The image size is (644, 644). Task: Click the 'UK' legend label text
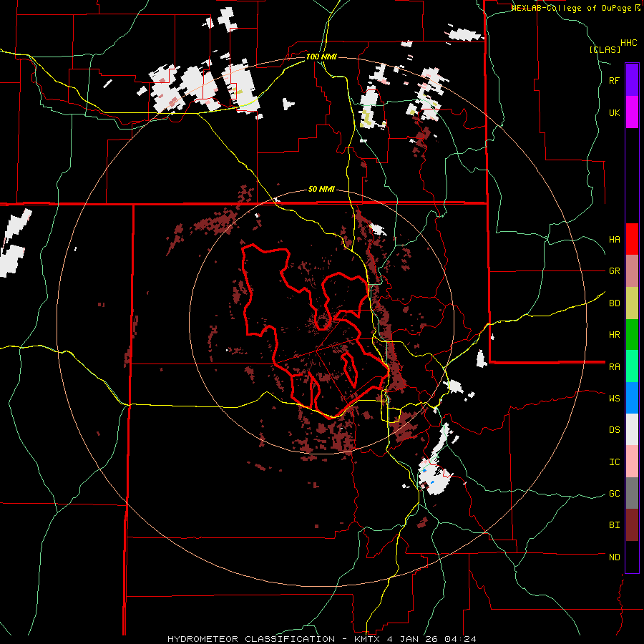pyautogui.click(x=614, y=112)
